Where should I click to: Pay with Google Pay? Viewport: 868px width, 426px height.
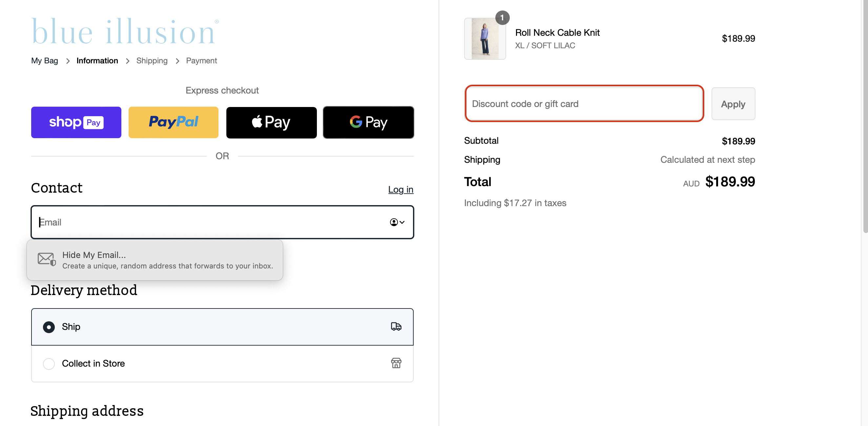(368, 122)
